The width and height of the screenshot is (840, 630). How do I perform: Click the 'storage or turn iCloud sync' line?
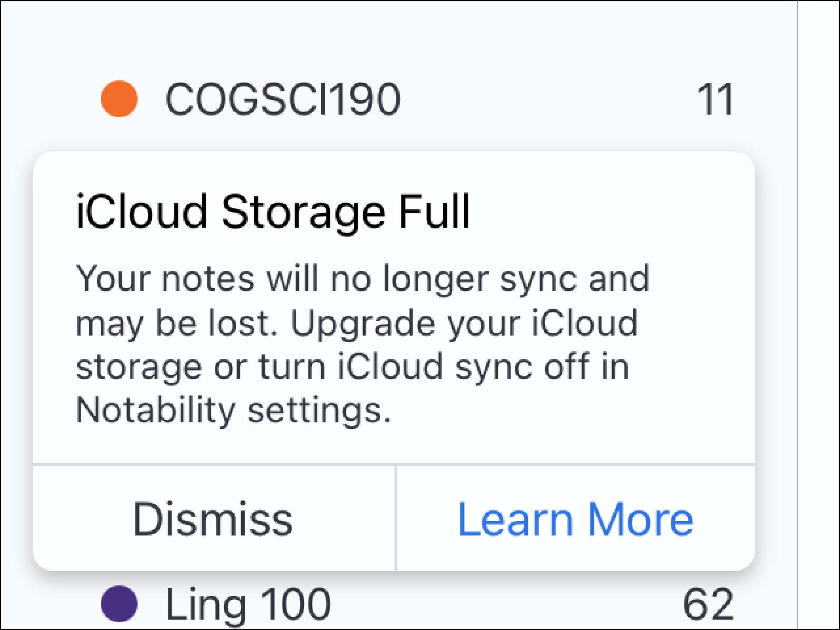352,367
